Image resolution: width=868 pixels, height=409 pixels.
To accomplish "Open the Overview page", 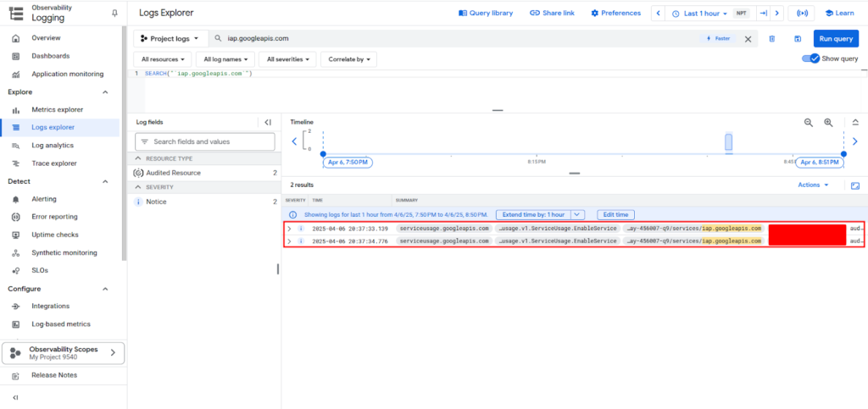I will [46, 38].
